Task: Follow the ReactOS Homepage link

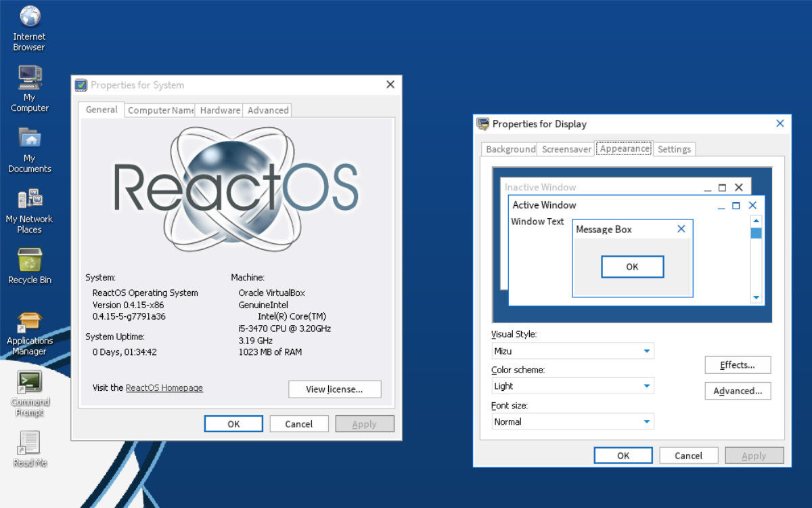Action: coord(164,388)
